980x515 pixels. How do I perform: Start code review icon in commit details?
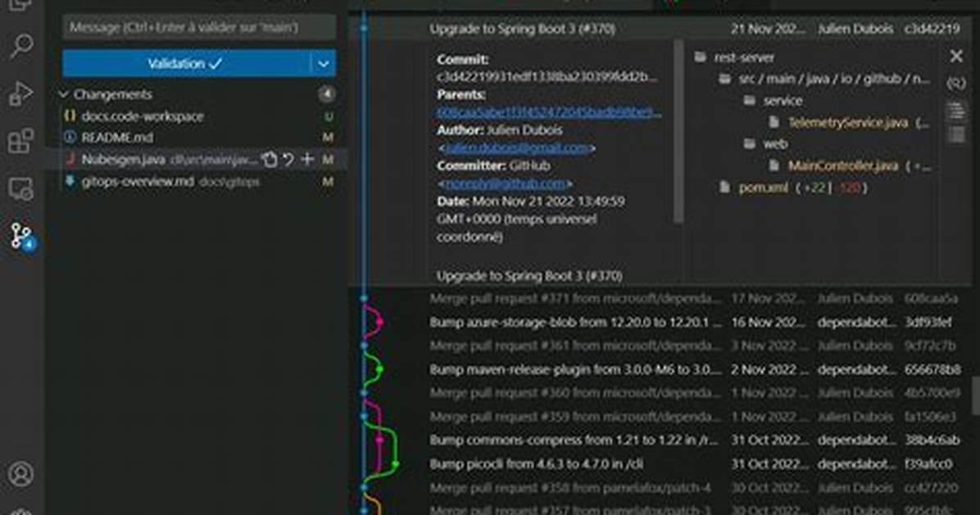(x=956, y=83)
